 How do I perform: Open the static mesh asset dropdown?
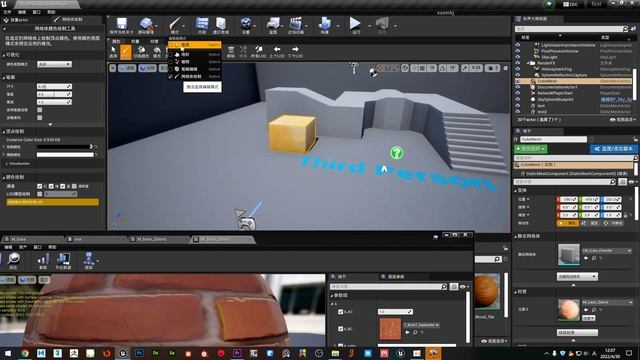pyautogui.click(x=607, y=251)
